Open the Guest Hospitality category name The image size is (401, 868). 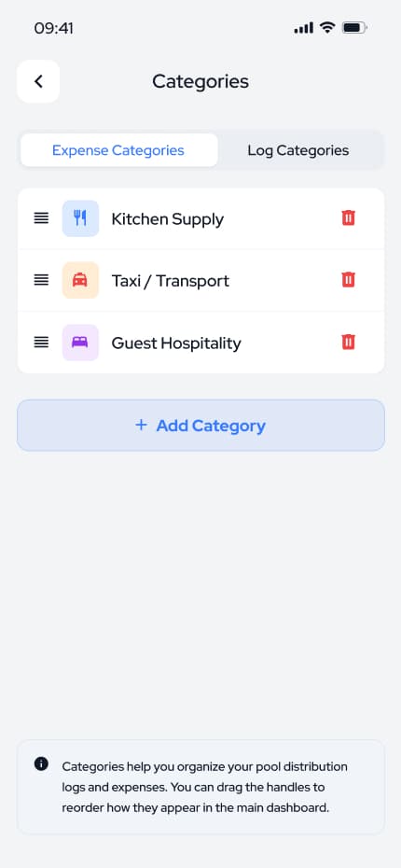(x=176, y=343)
